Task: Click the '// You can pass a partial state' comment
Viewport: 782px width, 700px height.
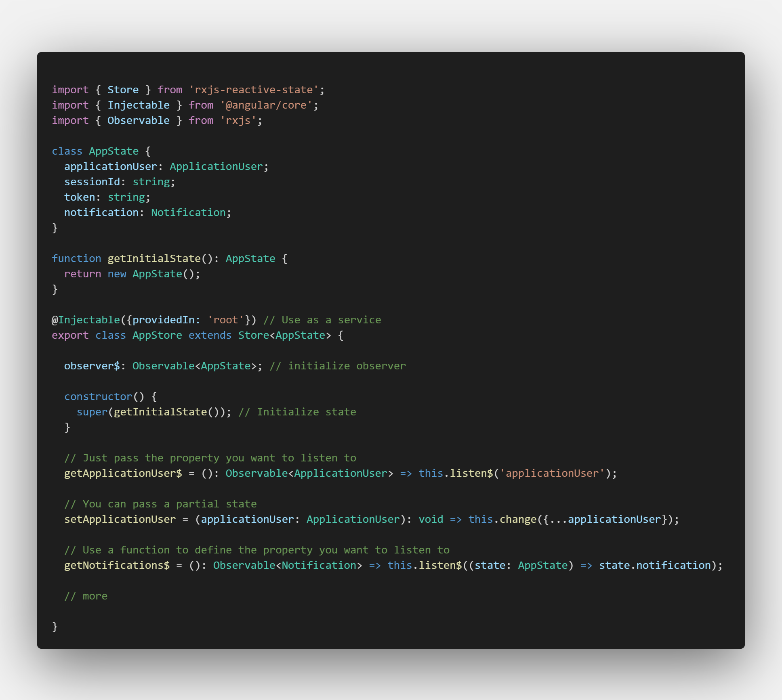Action: (x=160, y=504)
